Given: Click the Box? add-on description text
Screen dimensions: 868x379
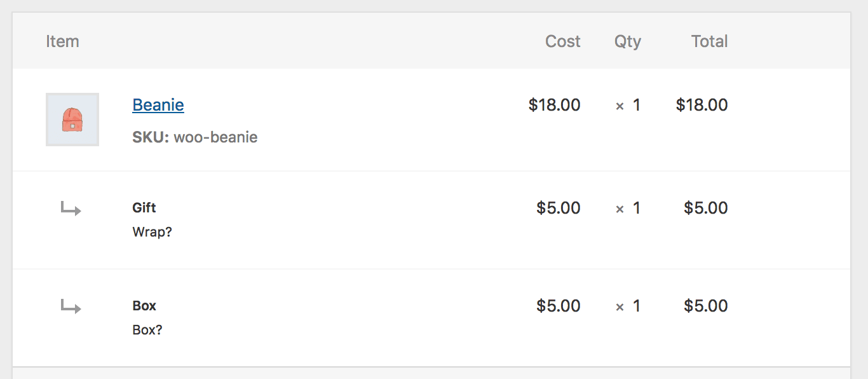Looking at the screenshot, I should (147, 330).
